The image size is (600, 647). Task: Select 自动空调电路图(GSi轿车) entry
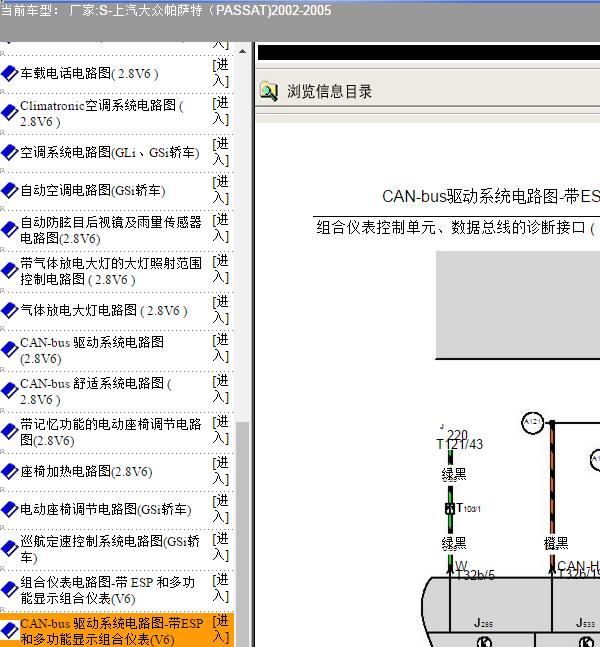click(93, 191)
